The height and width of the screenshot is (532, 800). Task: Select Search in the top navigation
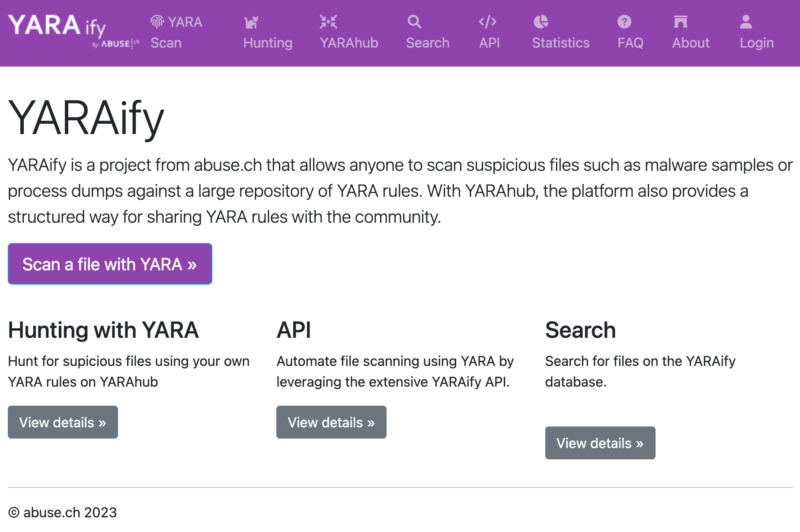coord(428,32)
